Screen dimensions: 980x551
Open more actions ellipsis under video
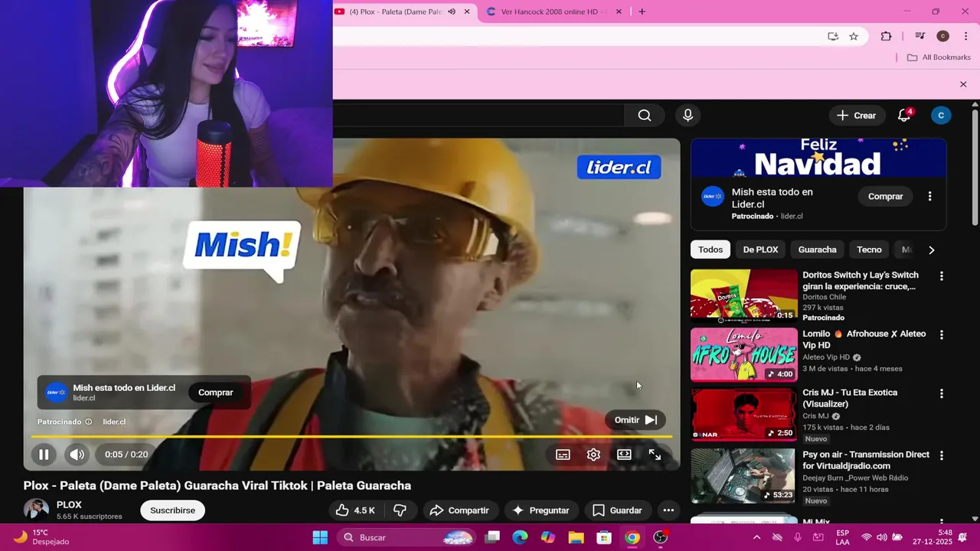coord(668,510)
